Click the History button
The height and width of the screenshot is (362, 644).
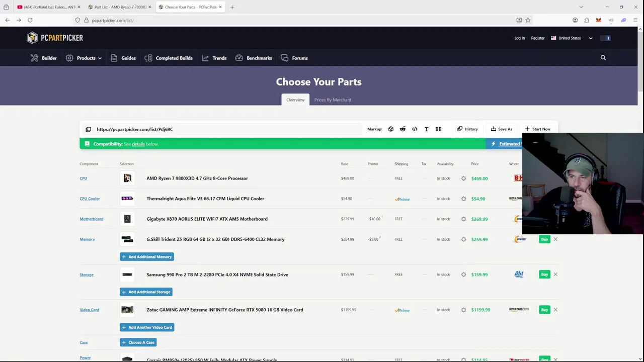467,129
